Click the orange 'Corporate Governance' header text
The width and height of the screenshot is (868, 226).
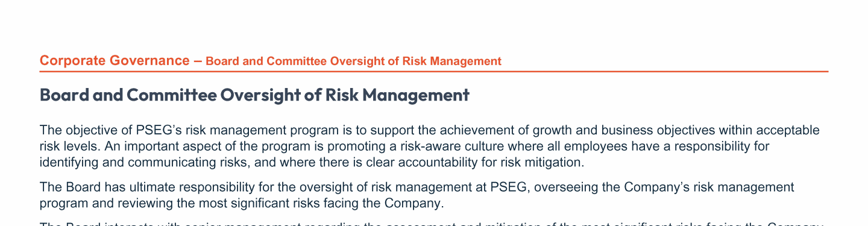coord(115,60)
